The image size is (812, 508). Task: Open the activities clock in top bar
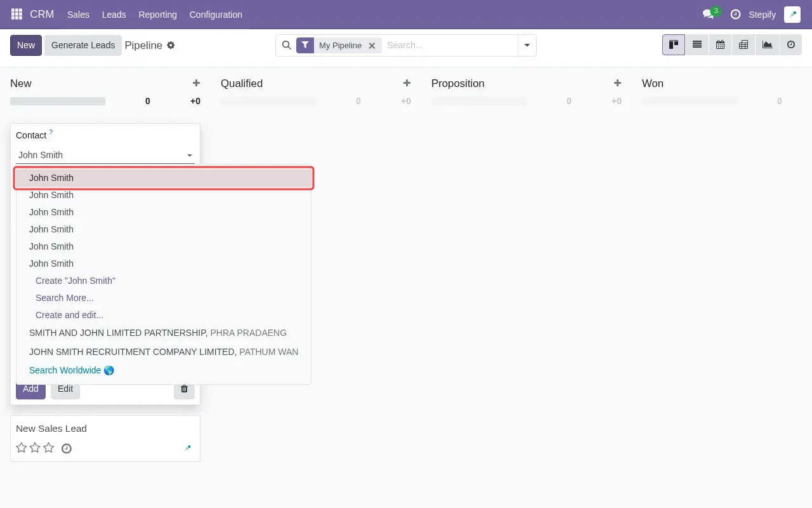tap(736, 14)
